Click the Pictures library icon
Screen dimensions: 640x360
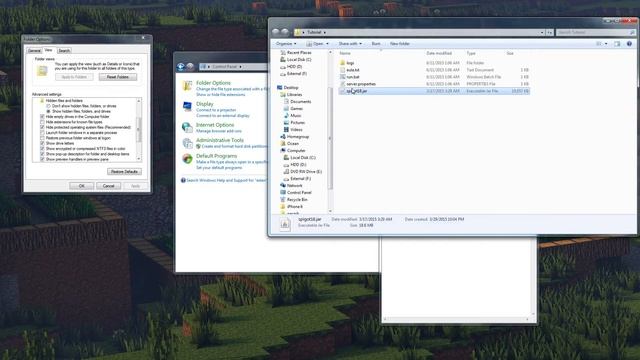pyautogui.click(x=287, y=122)
